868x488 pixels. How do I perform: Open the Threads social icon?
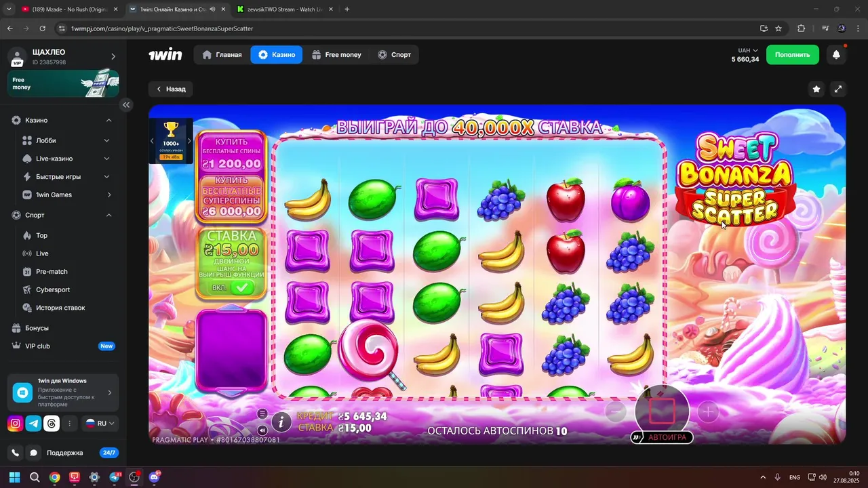coord(52,424)
